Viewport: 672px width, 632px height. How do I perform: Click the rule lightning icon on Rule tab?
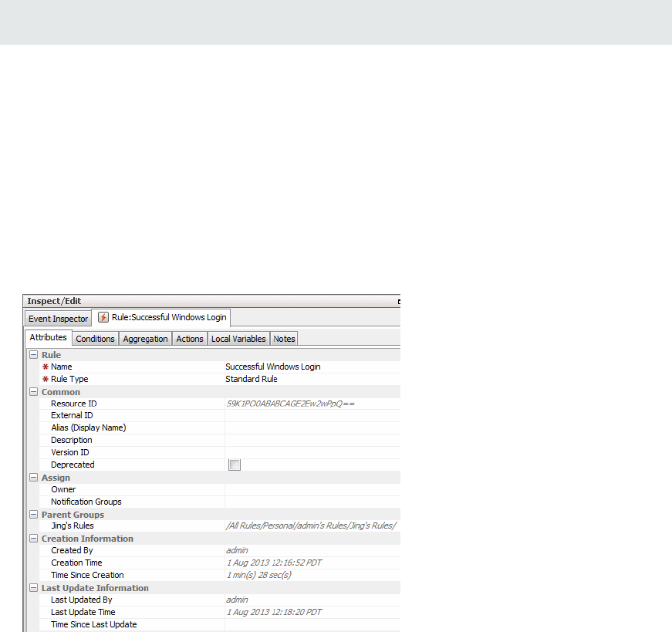103,317
